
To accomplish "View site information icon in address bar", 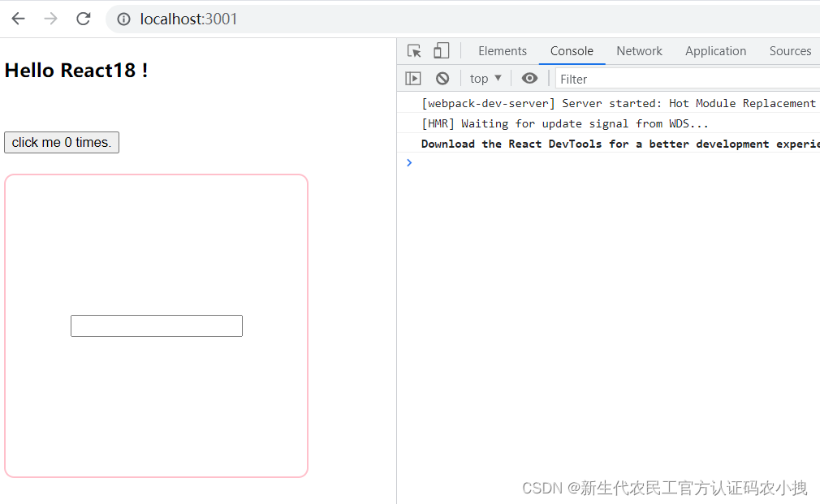I will (124, 19).
